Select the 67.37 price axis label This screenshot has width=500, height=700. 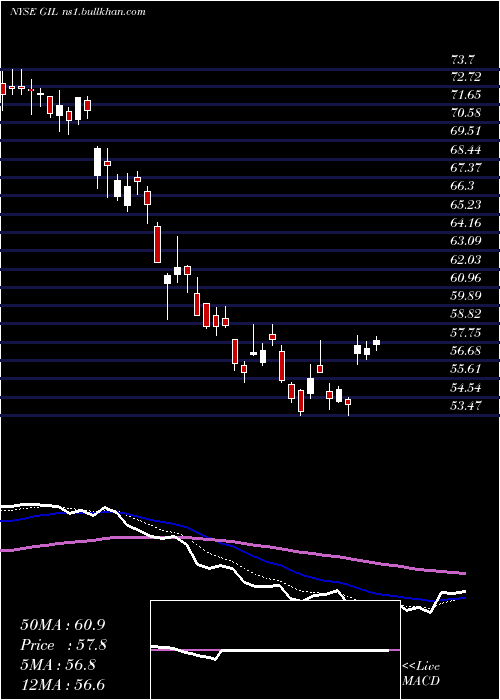coord(467,168)
